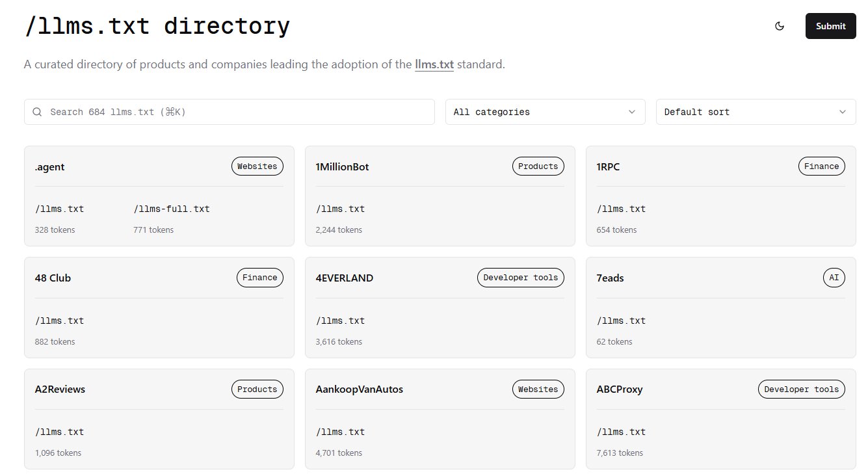Open the All categories dropdown

click(x=545, y=111)
